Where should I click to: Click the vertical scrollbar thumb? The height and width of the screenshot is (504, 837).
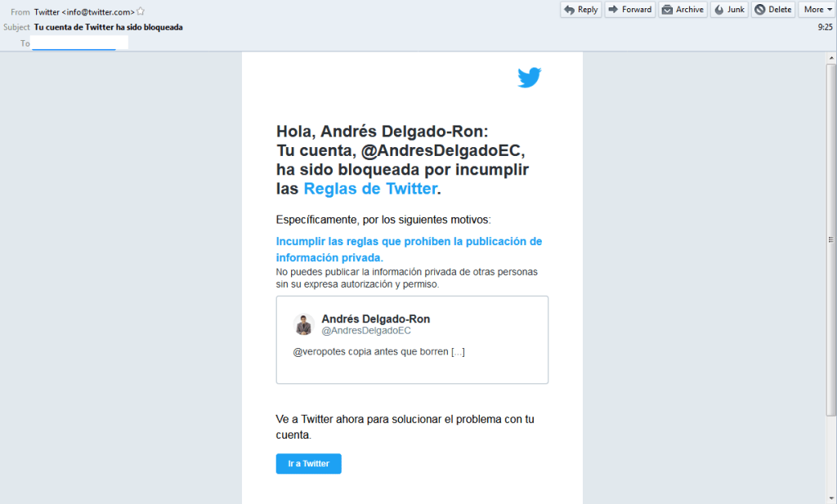[830, 239]
